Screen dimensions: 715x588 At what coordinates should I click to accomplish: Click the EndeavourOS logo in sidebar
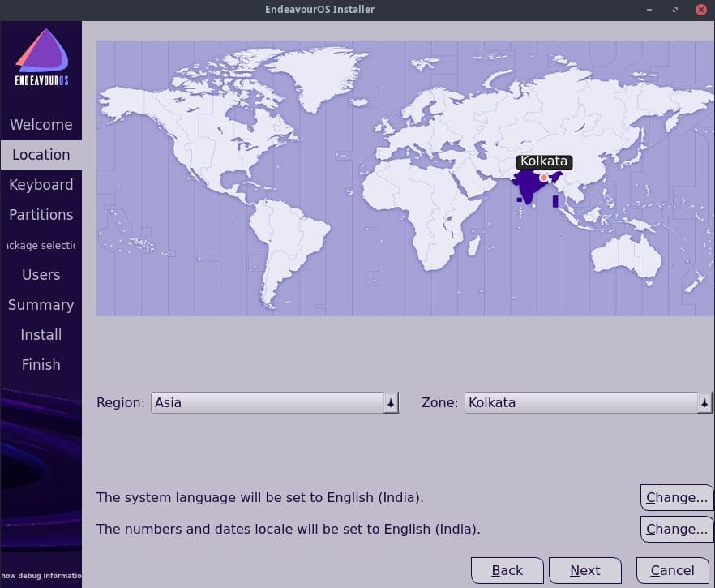pos(41,57)
